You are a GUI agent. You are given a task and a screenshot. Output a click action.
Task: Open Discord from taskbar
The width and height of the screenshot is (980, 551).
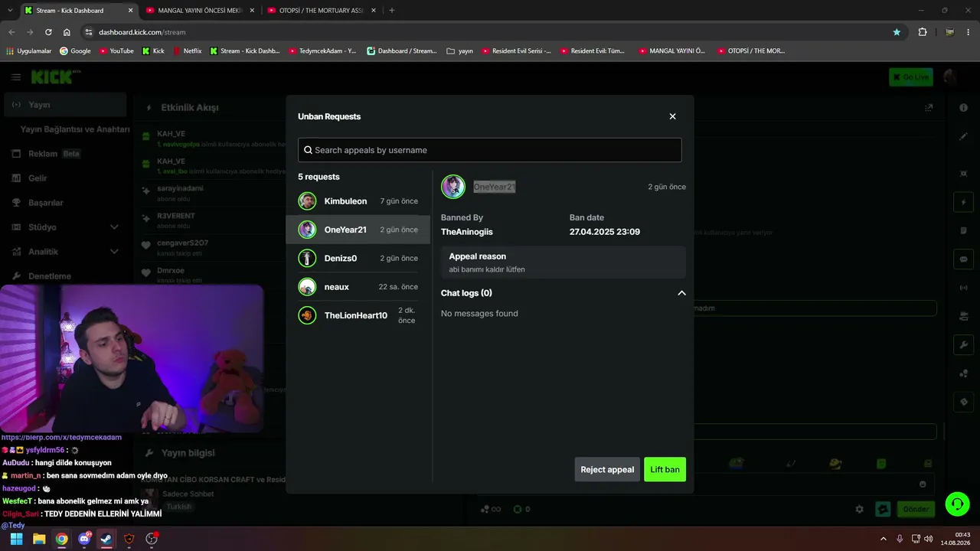84,539
